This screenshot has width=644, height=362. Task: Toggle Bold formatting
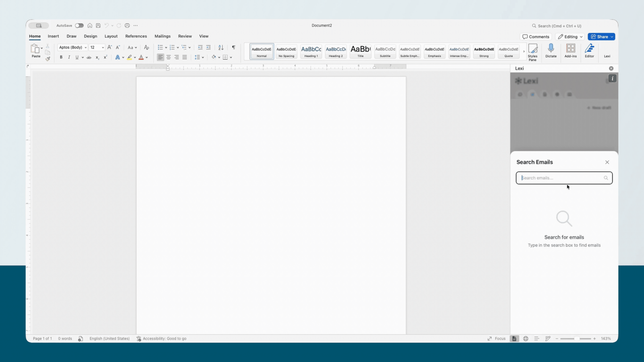61,57
